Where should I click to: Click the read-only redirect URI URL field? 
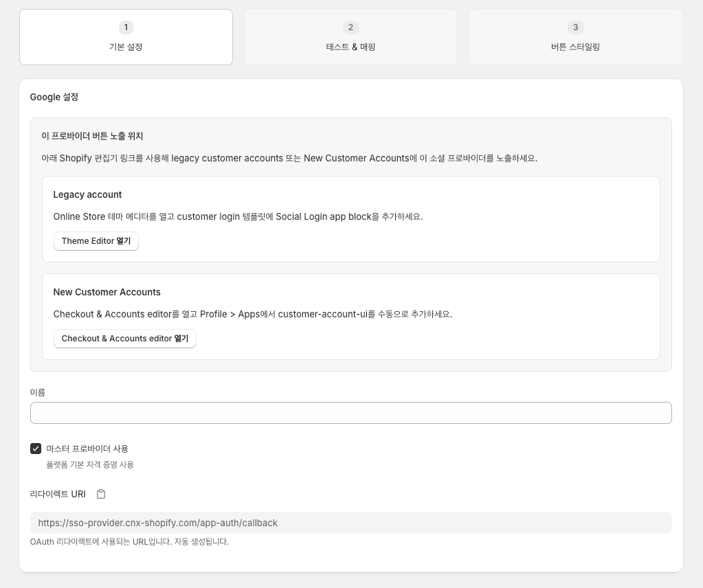pos(350,523)
